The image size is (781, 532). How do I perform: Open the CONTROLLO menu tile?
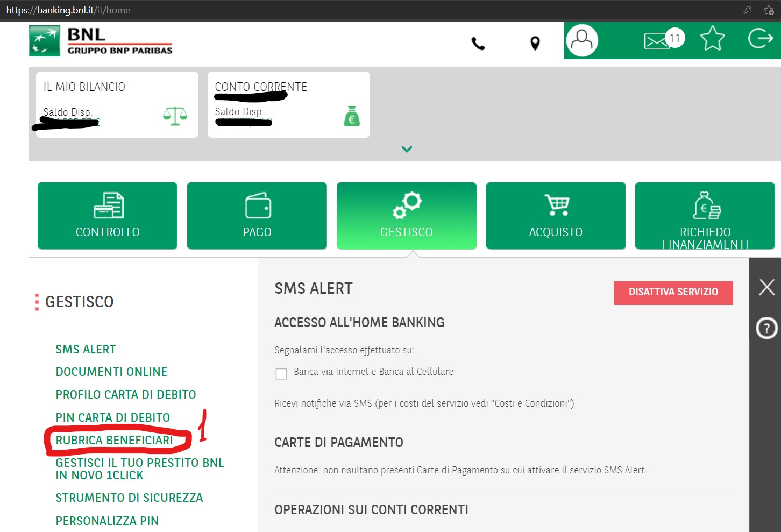[108, 216]
